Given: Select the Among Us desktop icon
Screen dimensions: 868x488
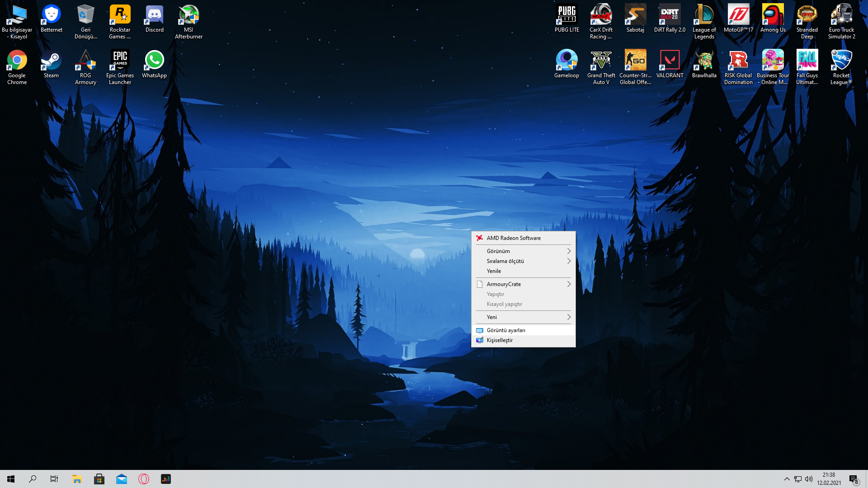Looking at the screenshot, I should (x=773, y=19).
